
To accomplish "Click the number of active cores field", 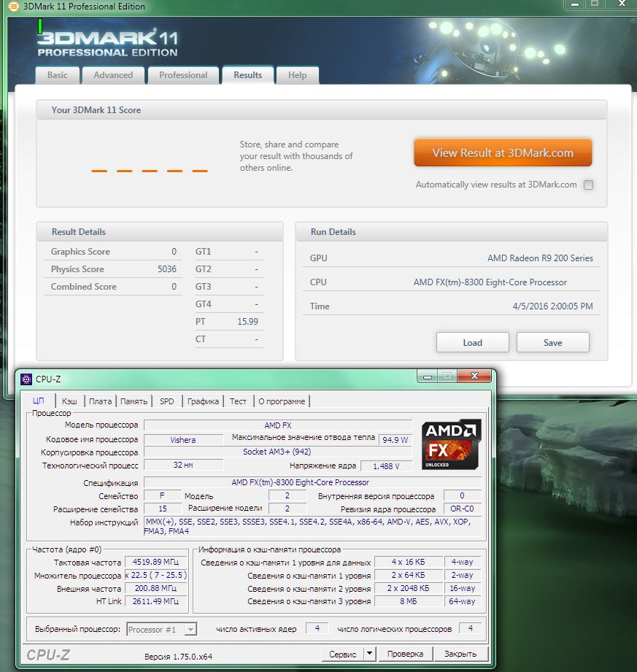I will [x=317, y=628].
